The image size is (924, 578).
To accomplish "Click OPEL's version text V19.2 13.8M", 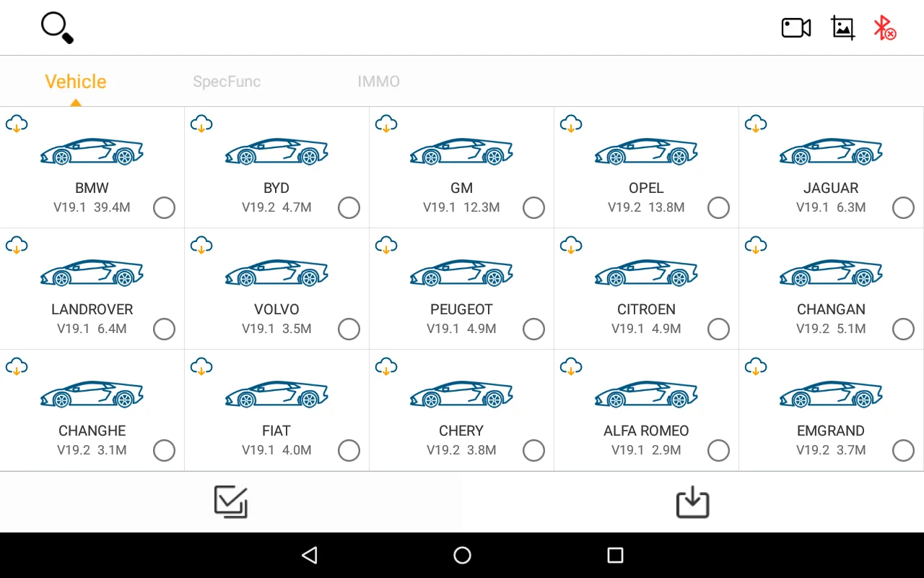I will [x=646, y=207].
